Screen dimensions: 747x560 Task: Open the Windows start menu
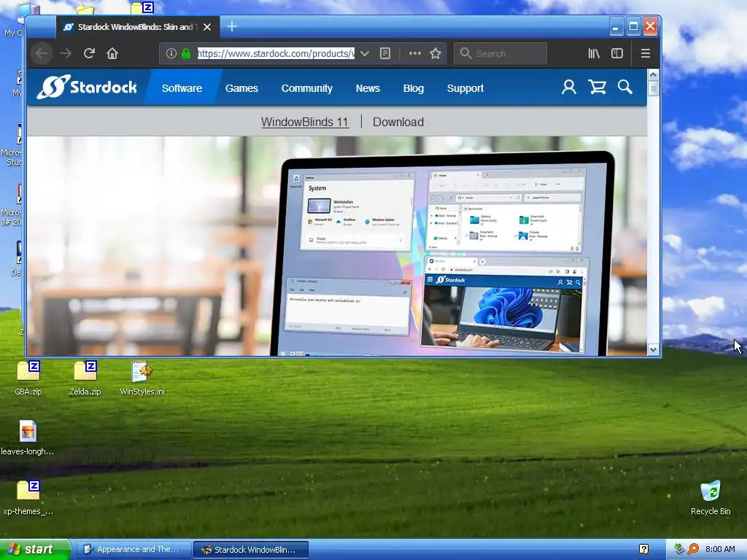click(x=35, y=549)
